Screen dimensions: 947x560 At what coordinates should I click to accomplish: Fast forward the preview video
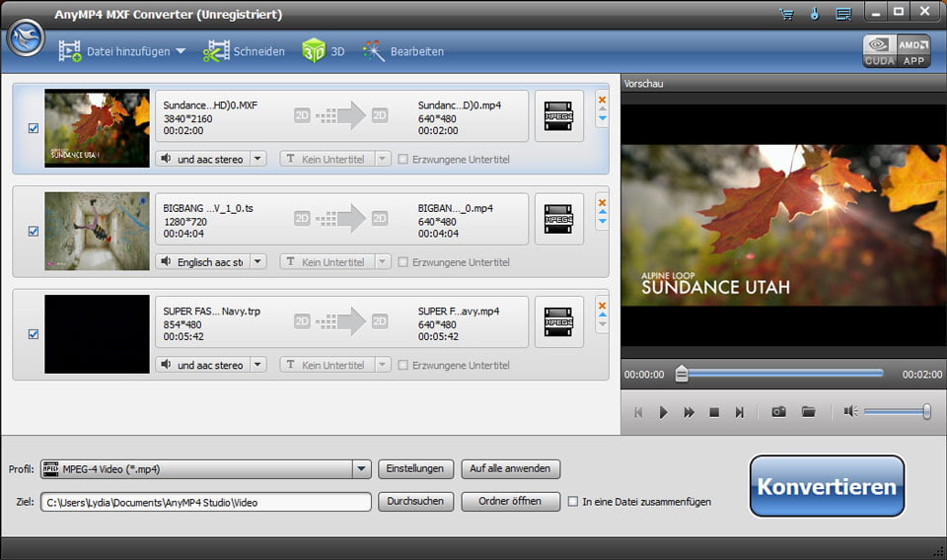pos(689,412)
